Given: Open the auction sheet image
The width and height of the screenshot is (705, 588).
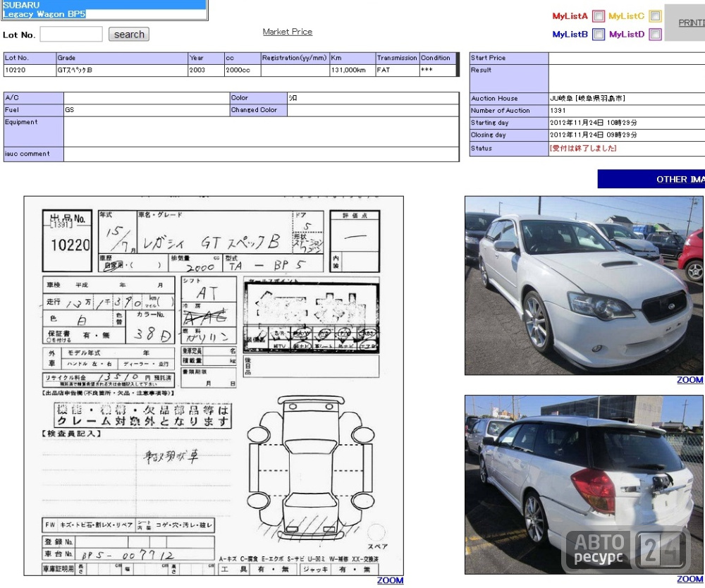Looking at the screenshot, I should [214, 386].
